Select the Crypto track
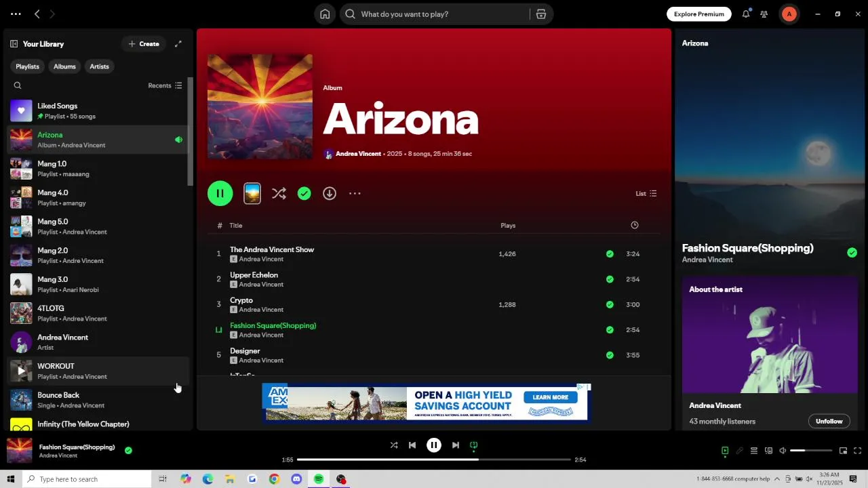 coord(434,304)
